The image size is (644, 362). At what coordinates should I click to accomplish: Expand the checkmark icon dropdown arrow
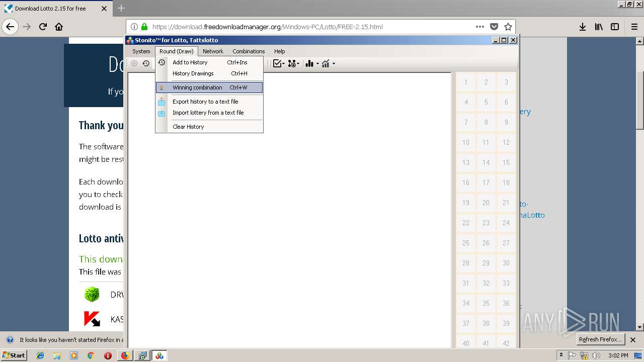point(283,64)
